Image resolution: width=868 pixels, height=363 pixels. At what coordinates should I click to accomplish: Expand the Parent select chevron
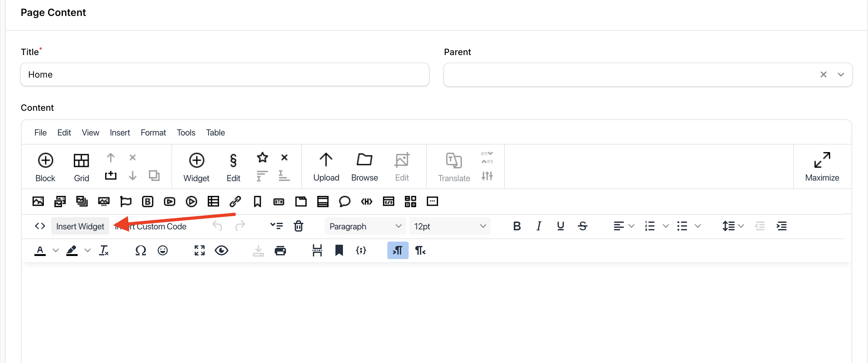click(x=841, y=74)
